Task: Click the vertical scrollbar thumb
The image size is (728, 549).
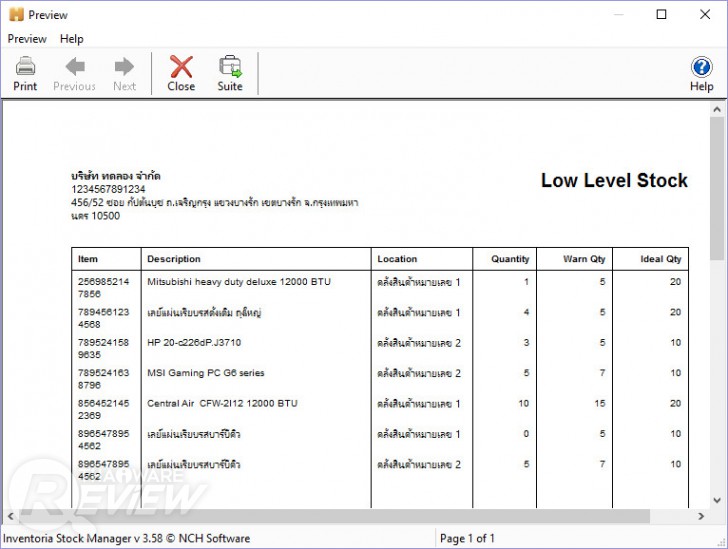Action: click(717, 189)
